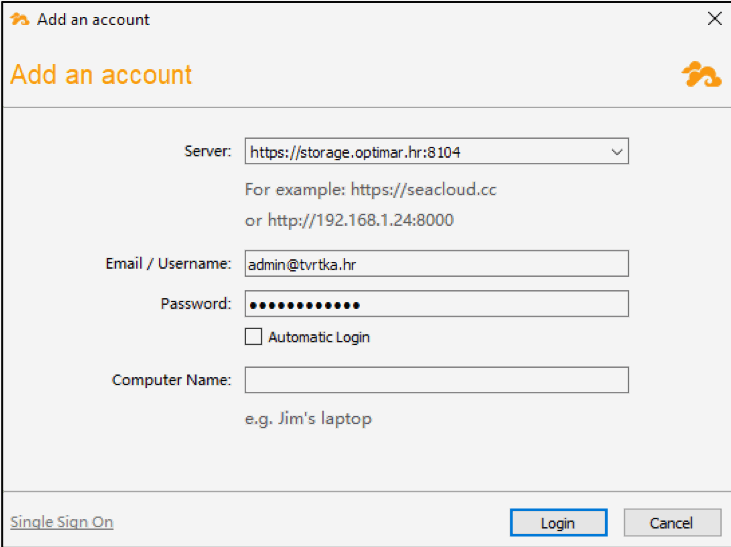The image size is (731, 547).
Task: Open the Single Sign On link
Action: (62, 522)
